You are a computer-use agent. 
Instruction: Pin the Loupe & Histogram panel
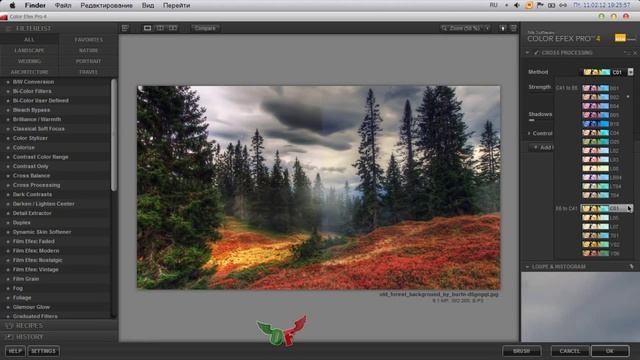click(x=631, y=267)
